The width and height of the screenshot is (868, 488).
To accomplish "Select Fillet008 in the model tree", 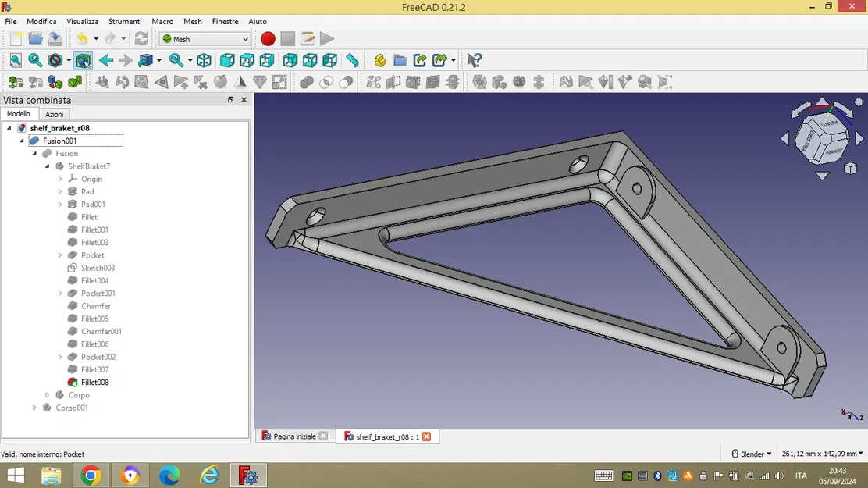I will coord(94,383).
